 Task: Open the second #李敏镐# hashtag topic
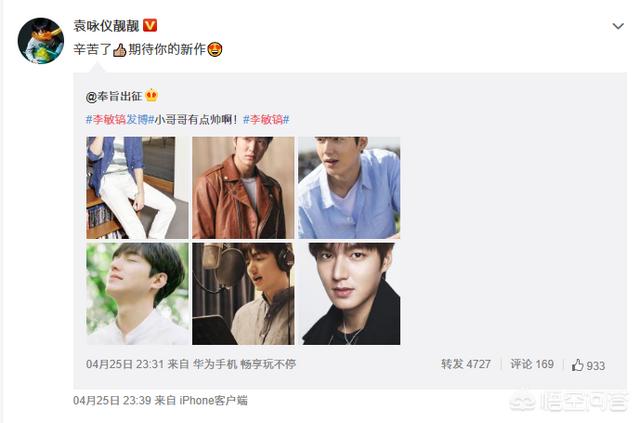coord(266,120)
